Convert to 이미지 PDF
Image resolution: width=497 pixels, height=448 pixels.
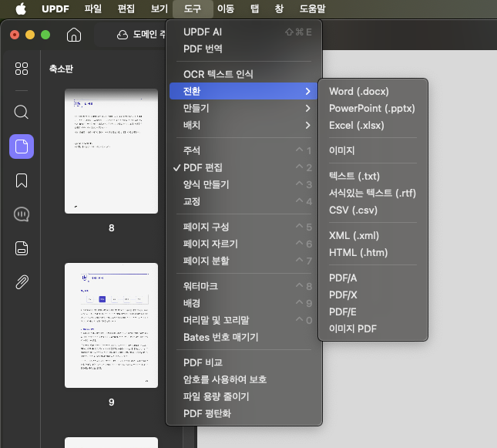click(373, 328)
